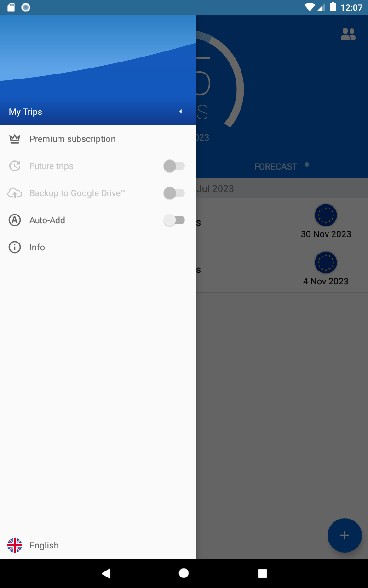Select the My Trips header label
This screenshot has height=588, width=368.
point(25,112)
